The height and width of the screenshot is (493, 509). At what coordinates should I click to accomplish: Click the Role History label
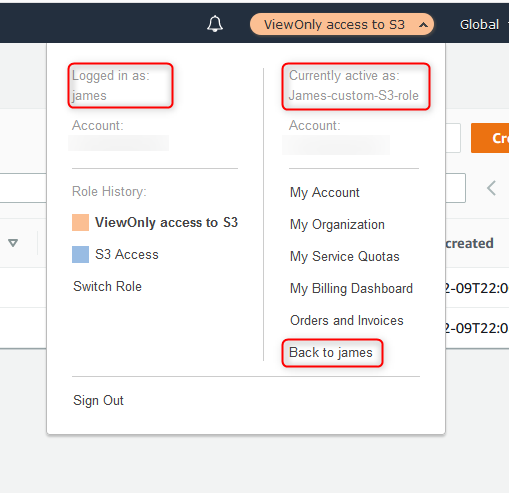tap(109, 192)
